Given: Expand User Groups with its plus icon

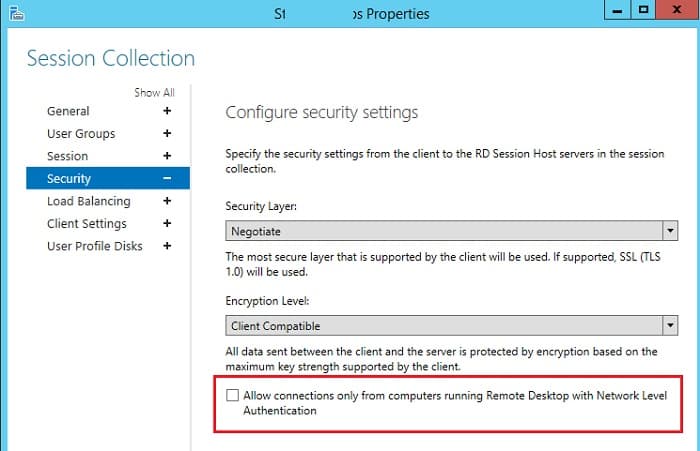Looking at the screenshot, I should point(167,133).
